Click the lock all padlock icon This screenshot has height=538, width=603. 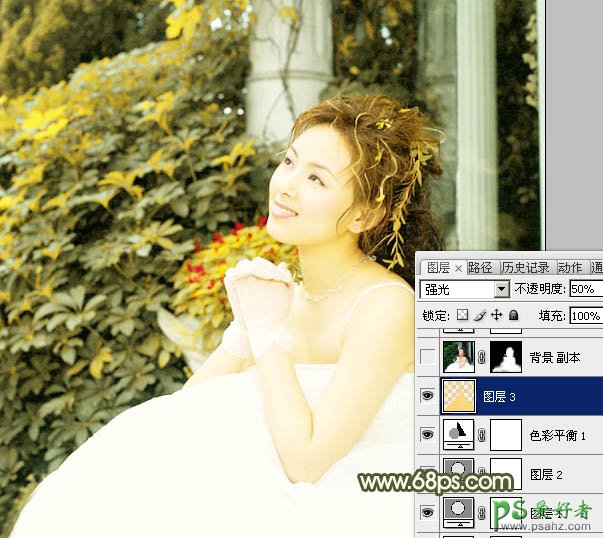pyautogui.click(x=512, y=316)
